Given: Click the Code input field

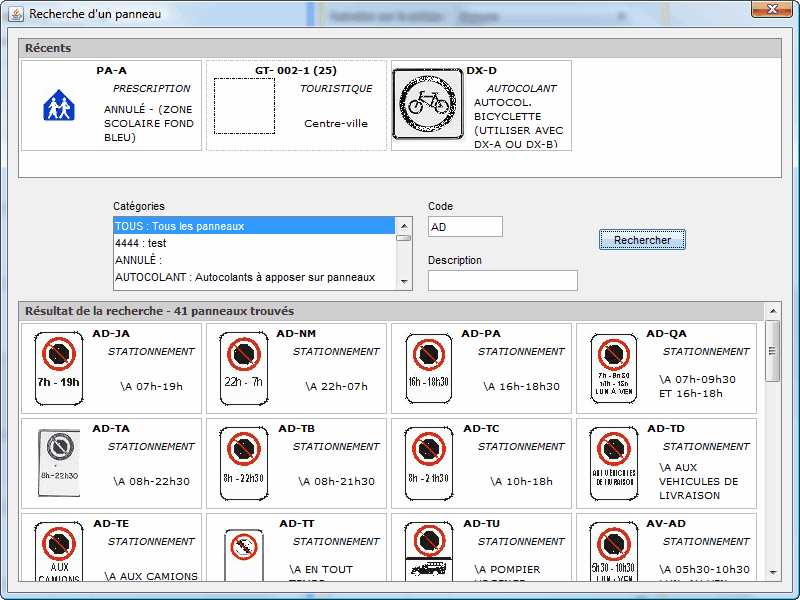Looking at the screenshot, I should tap(465, 227).
